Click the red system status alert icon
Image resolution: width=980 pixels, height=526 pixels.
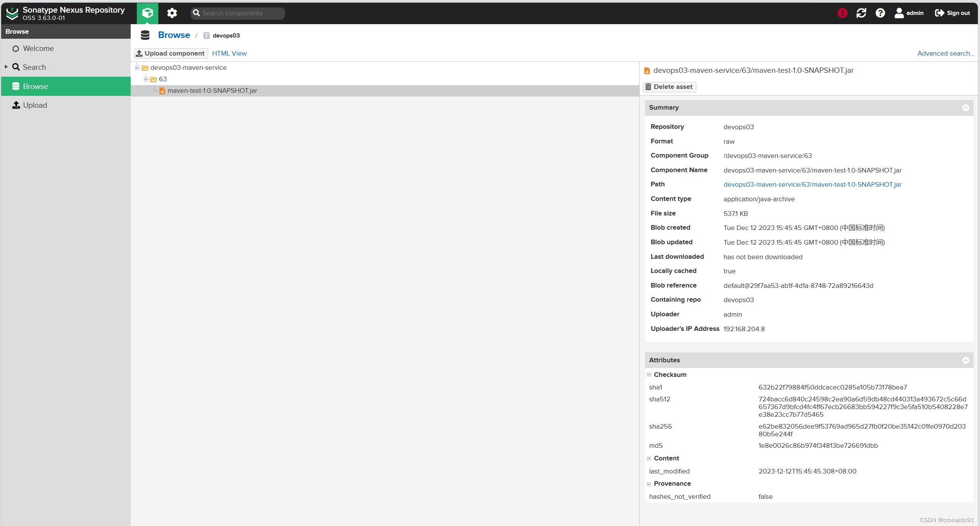842,13
